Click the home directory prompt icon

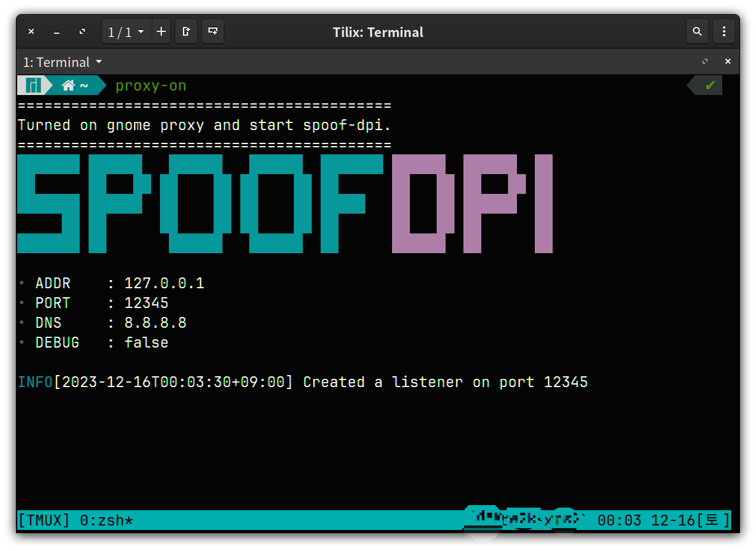pos(68,85)
